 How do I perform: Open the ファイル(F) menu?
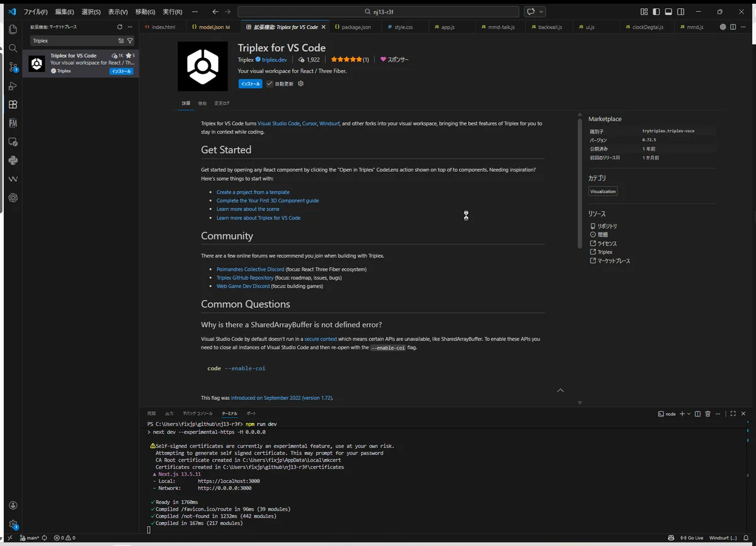click(x=35, y=12)
